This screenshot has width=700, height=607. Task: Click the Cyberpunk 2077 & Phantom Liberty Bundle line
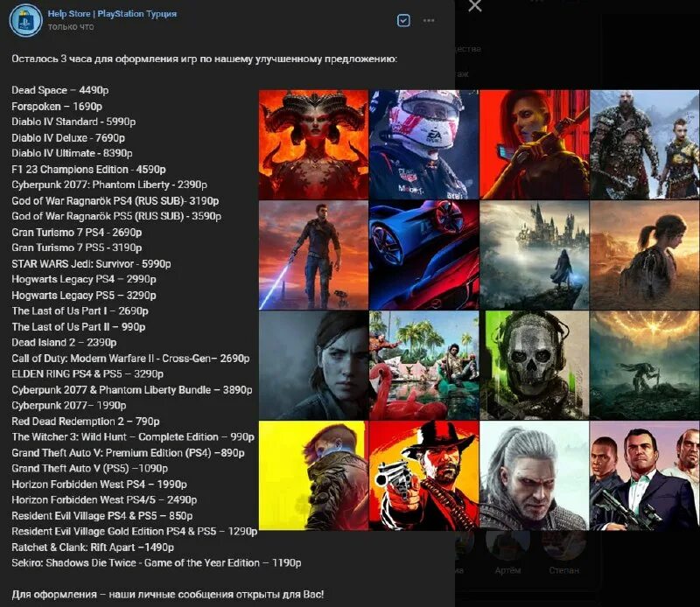pos(132,390)
